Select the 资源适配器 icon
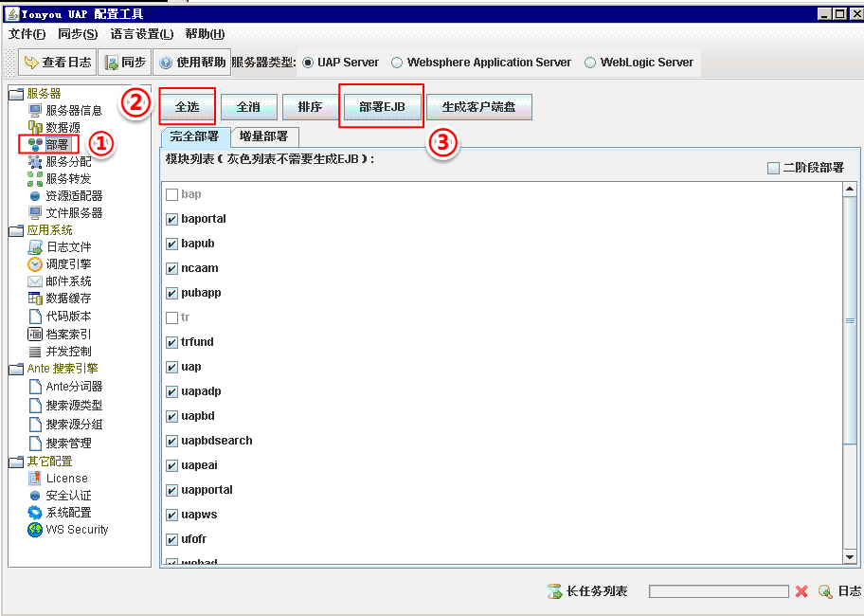This screenshot has width=864, height=616. (35, 196)
